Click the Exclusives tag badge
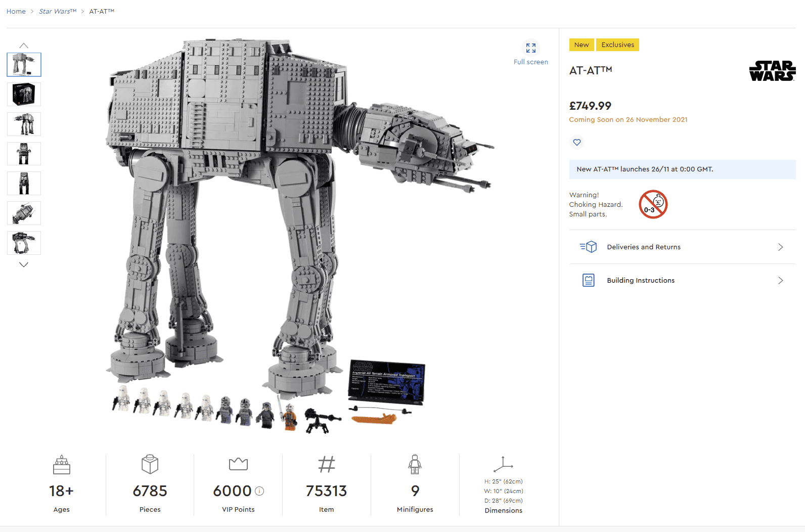 [617, 45]
